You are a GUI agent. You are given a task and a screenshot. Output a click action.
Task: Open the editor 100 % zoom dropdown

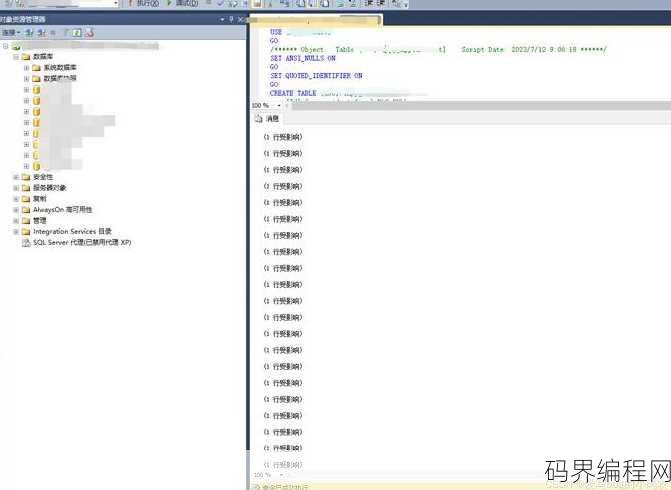(x=279, y=105)
